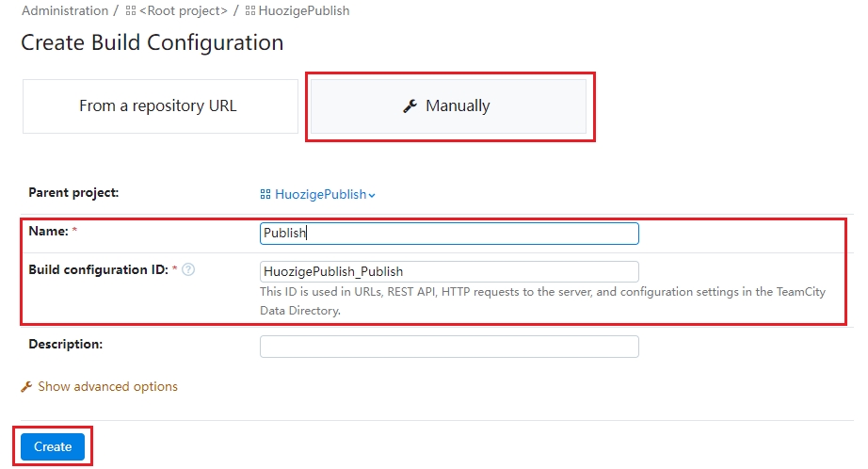Click the Build configuration ID label
This screenshot has width=868, height=469.
(98, 270)
